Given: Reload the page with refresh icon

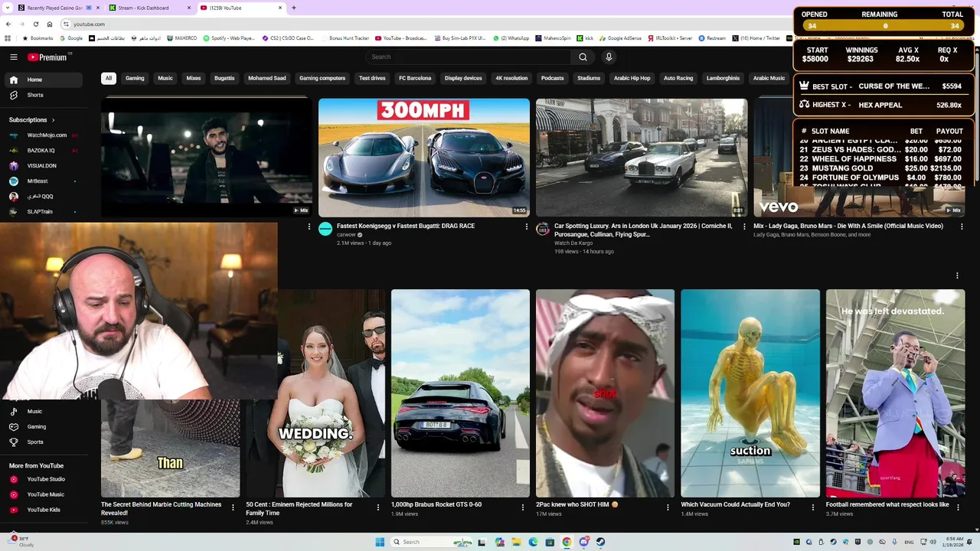Looking at the screenshot, I should pos(35,24).
